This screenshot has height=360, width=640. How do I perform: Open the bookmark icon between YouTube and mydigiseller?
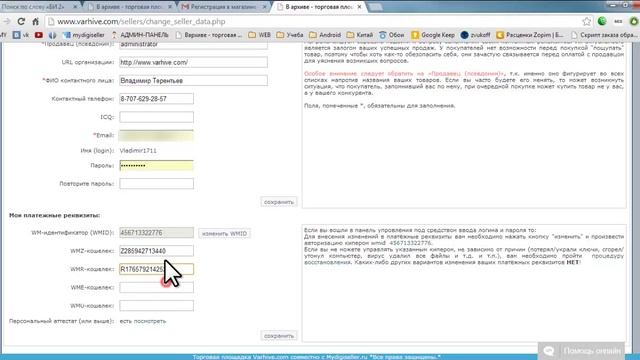(x=52, y=35)
